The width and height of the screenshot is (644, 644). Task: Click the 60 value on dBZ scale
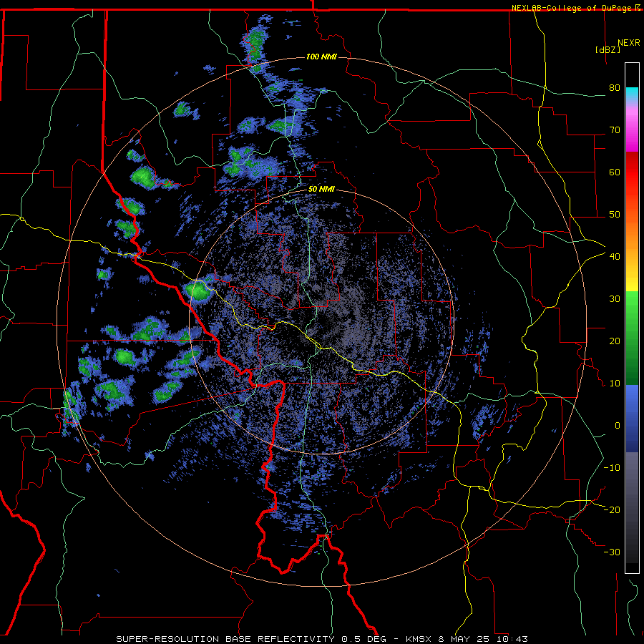pyautogui.click(x=615, y=172)
